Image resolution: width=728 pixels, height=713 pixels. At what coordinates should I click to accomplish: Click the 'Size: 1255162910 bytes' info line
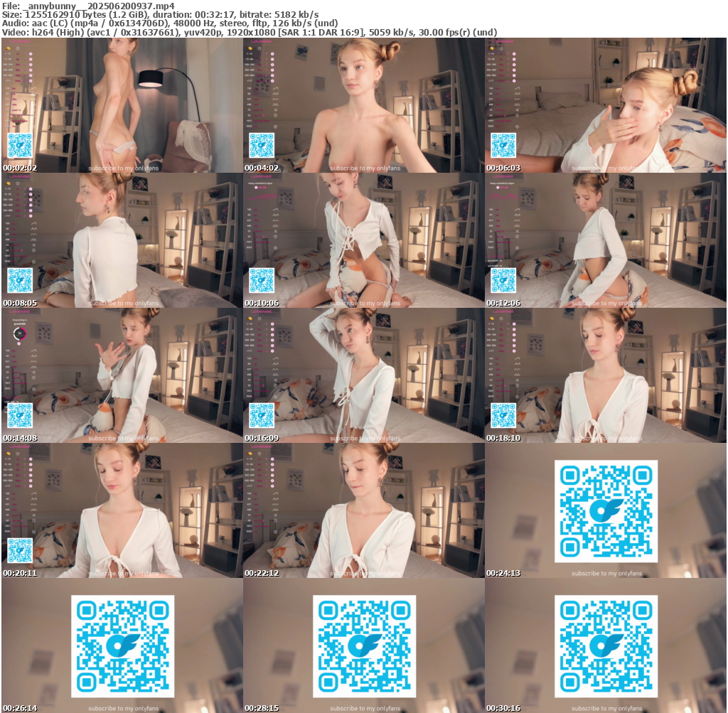[x=160, y=15]
